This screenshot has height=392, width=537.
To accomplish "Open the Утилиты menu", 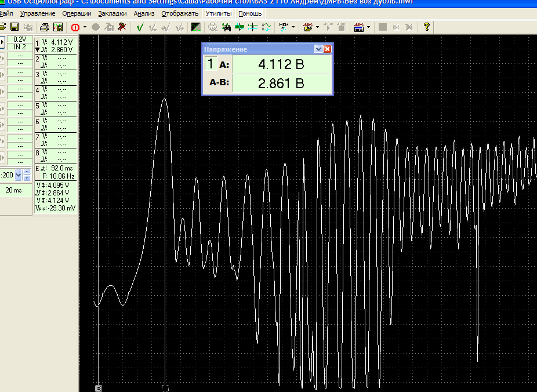I will 219,14.
